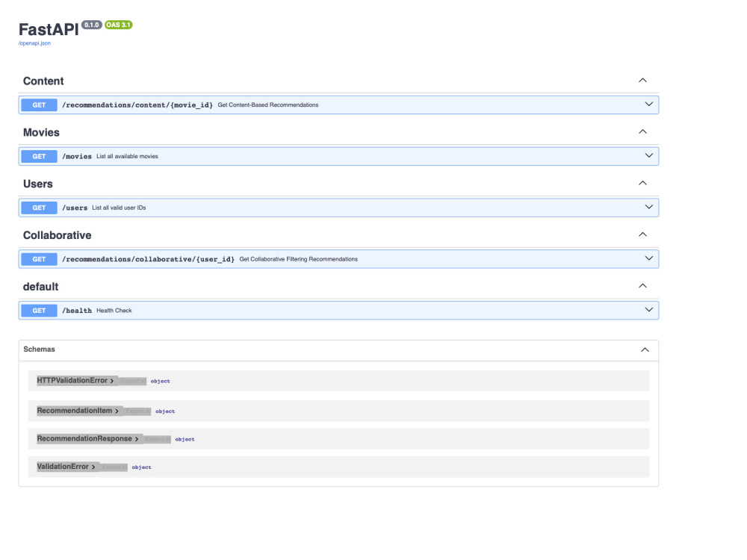Click Expand all next to ValidationError

coord(114,467)
